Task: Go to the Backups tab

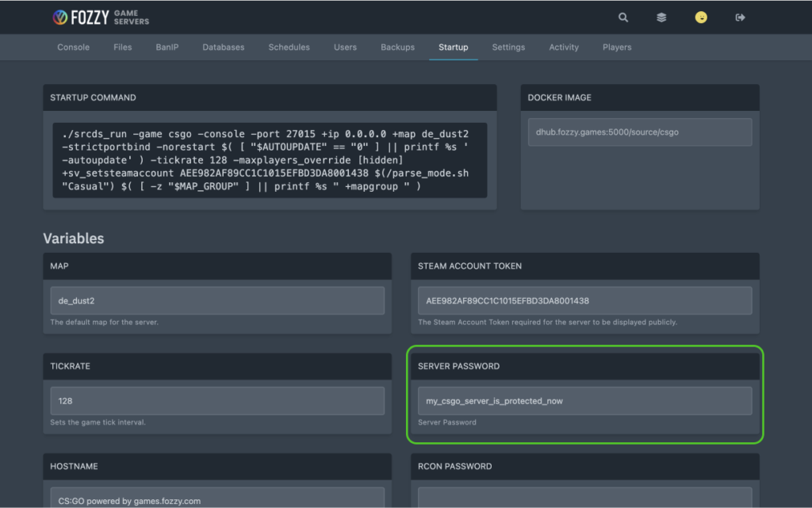Action: coord(397,47)
